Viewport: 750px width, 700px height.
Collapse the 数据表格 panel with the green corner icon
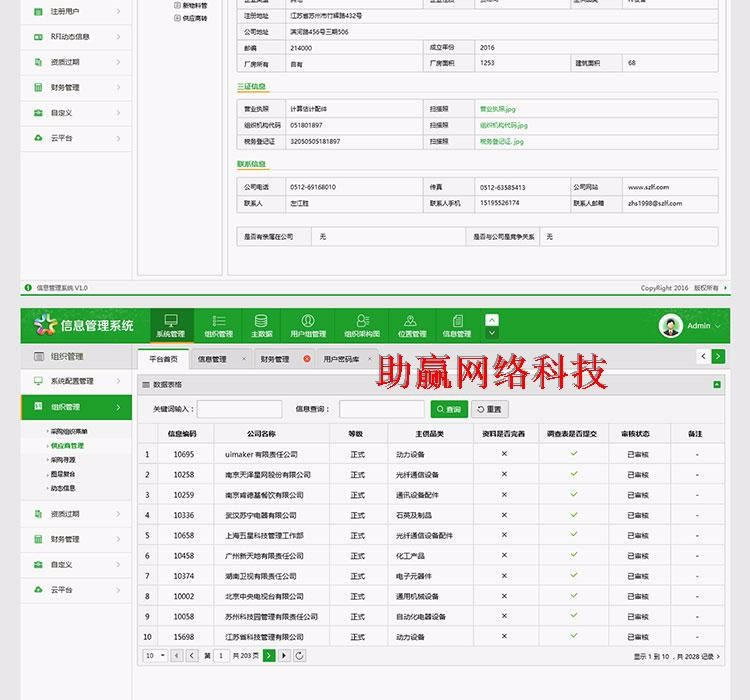(717, 384)
